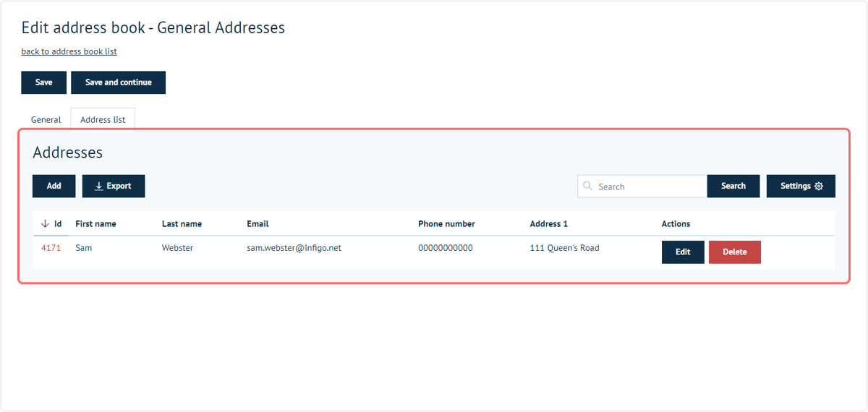Click Save and continue button
This screenshot has width=868, height=412.
point(118,82)
